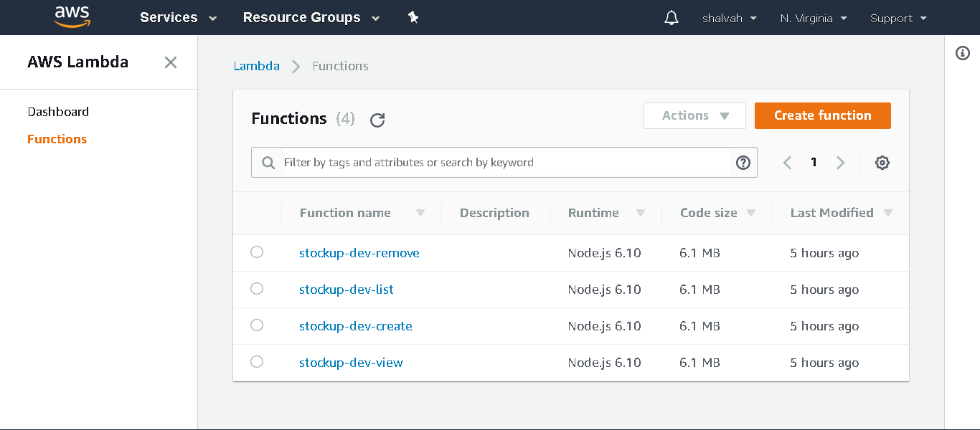Image resolution: width=980 pixels, height=430 pixels.
Task: Open the shalvah account dropdown
Action: click(730, 19)
